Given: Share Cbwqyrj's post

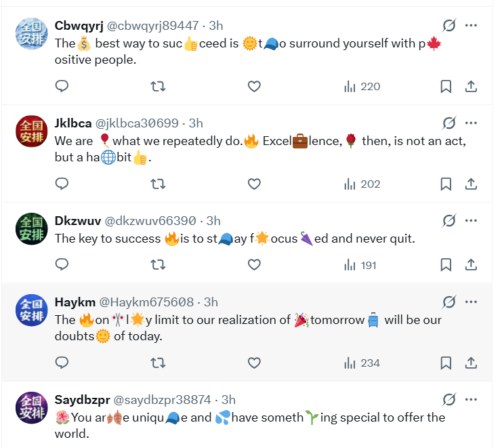Looking at the screenshot, I should (x=471, y=86).
